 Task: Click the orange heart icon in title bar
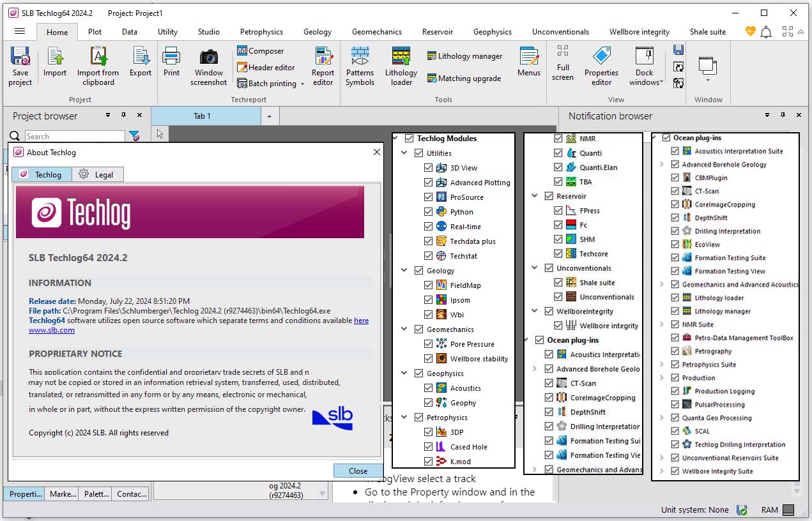click(x=750, y=31)
